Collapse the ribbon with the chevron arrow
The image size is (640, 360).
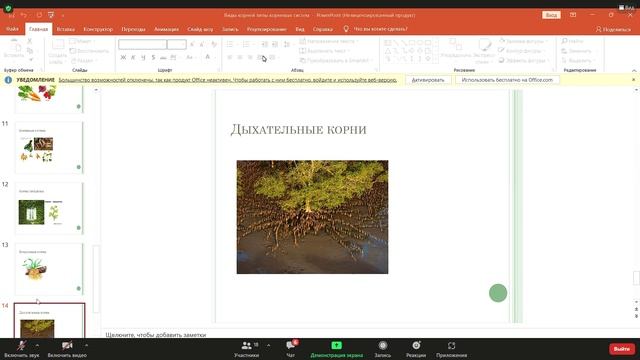coord(634,70)
